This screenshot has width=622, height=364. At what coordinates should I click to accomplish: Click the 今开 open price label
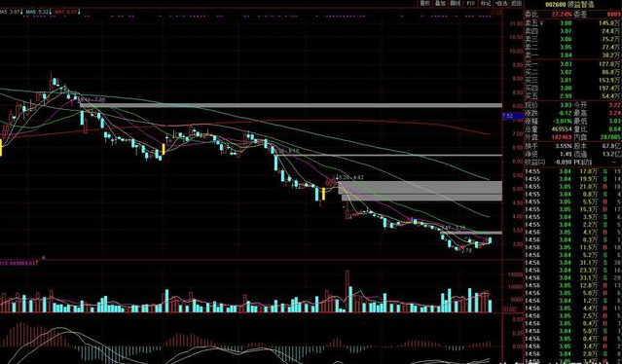[581, 105]
